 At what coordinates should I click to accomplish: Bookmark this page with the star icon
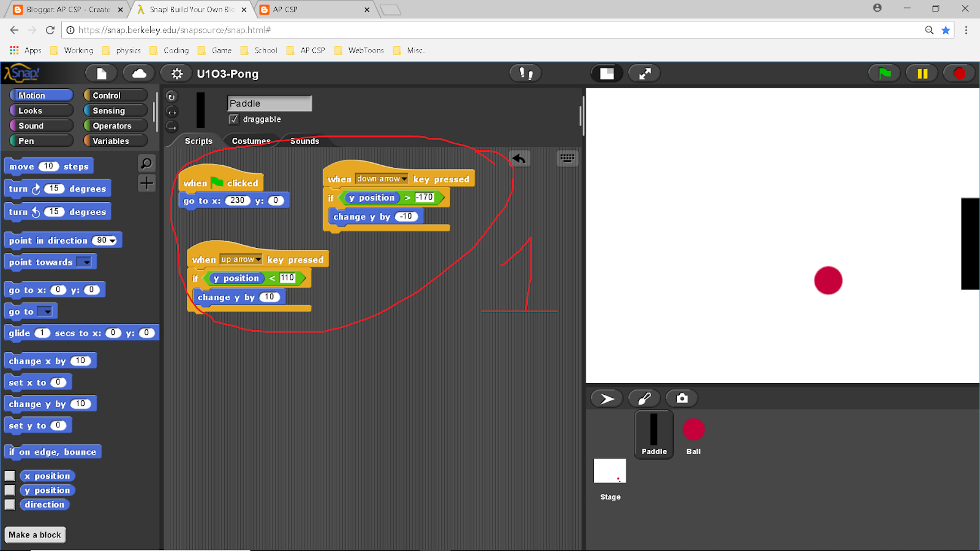946,30
